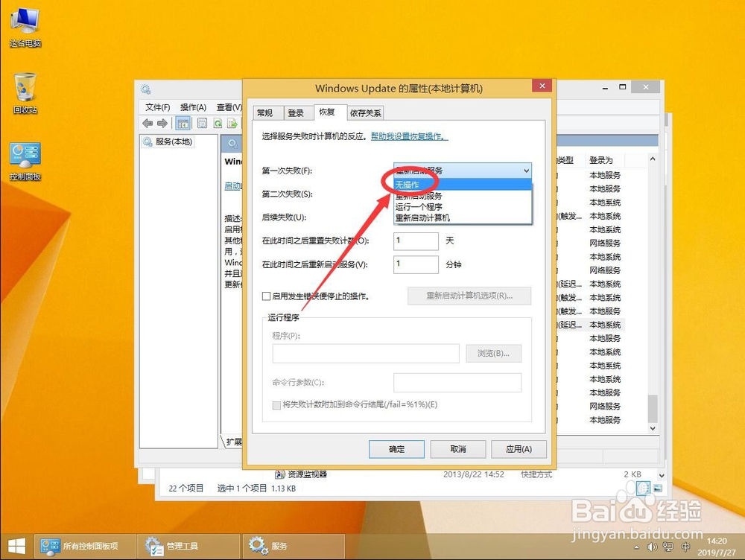
Task: Click the Forward arrow in Services toolbar
Action: click(x=162, y=124)
